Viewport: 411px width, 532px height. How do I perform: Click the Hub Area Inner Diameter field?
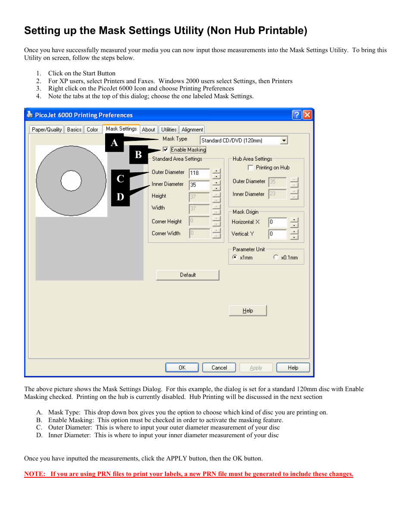click(277, 194)
